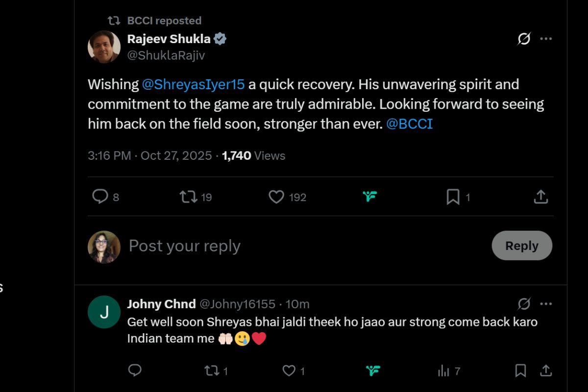Open Grok actions on Johny Chnd's reply
The width and height of the screenshot is (588, 392).
click(x=372, y=371)
